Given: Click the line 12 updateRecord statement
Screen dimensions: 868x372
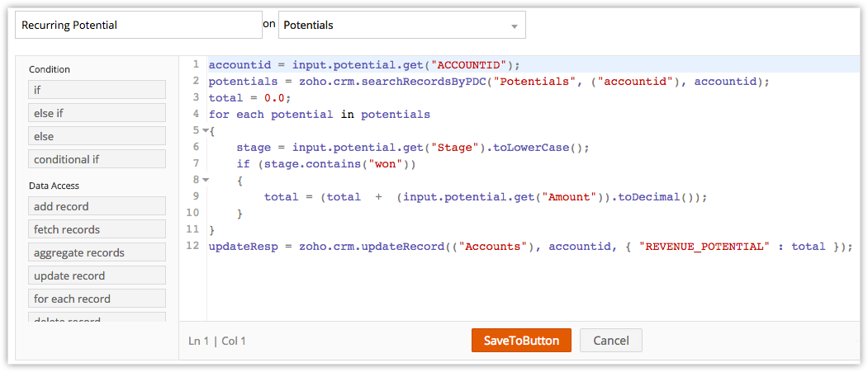Looking at the screenshot, I should point(529,247).
